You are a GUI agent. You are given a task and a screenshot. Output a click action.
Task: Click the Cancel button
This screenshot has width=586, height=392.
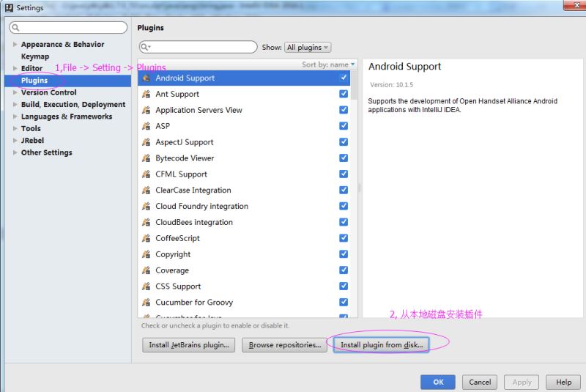click(480, 382)
